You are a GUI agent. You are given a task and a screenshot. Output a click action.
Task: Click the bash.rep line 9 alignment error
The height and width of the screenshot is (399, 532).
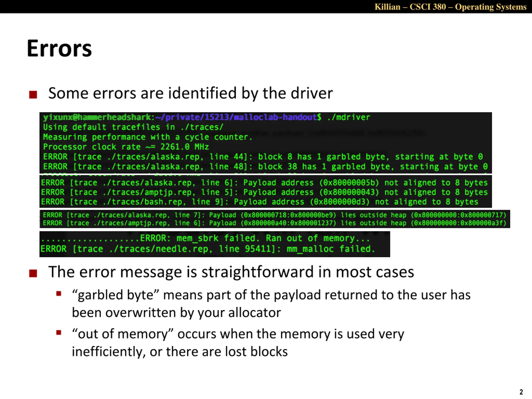(260, 202)
